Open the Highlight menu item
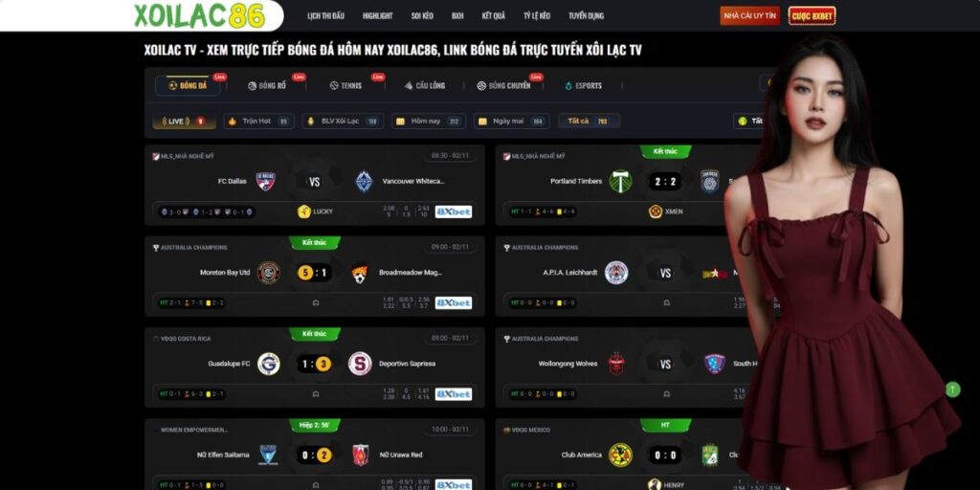This screenshot has height=490, width=980. pyautogui.click(x=377, y=16)
